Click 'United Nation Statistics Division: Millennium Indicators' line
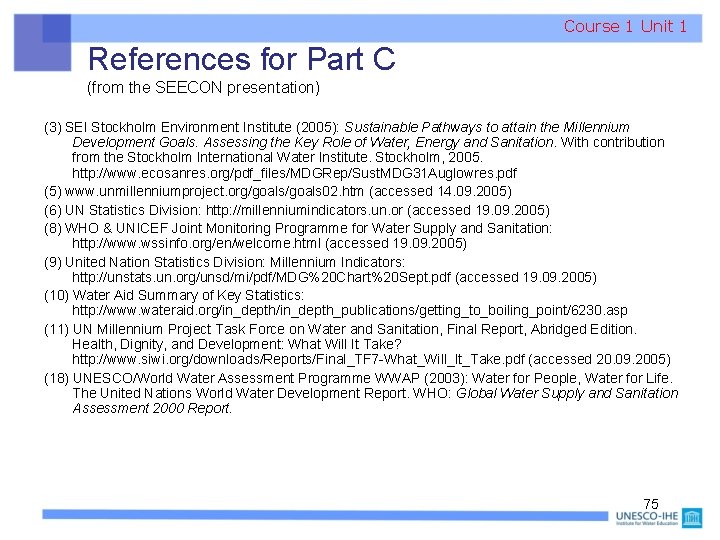 coord(225,262)
